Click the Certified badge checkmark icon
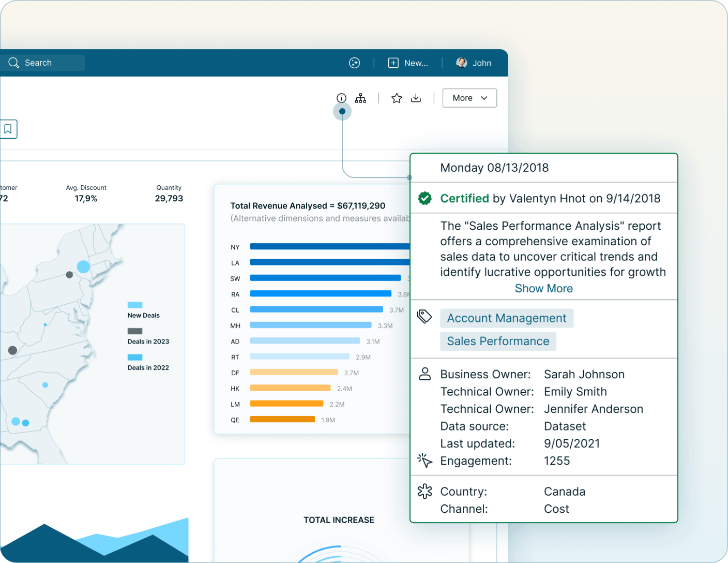Image resolution: width=728 pixels, height=563 pixels. pos(425,198)
